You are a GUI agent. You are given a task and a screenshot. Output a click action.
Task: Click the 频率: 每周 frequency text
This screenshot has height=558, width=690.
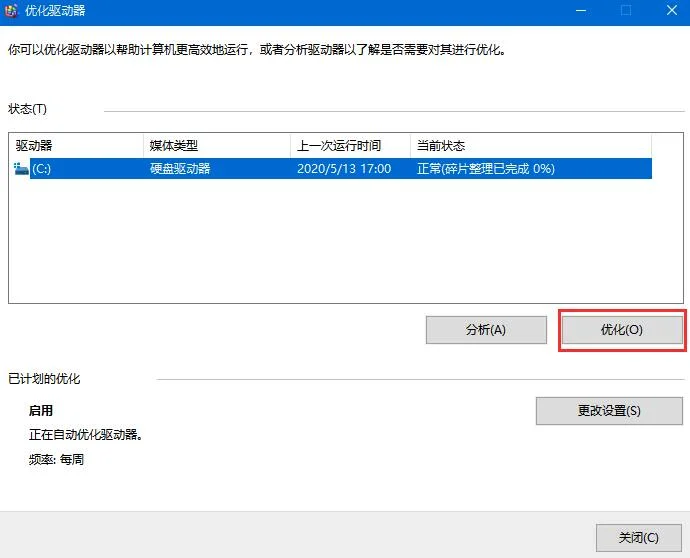pyautogui.click(x=56, y=459)
